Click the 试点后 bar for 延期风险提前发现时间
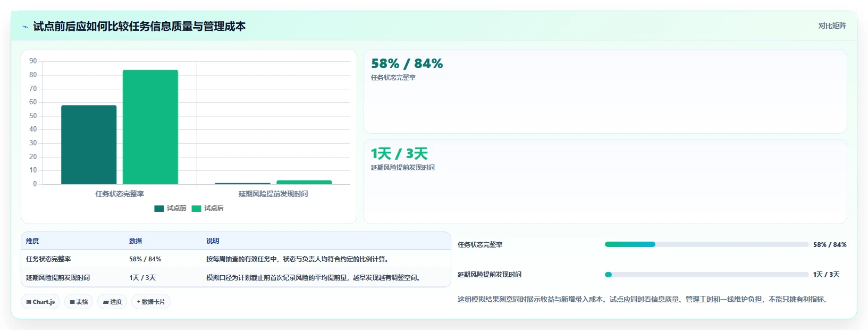The image size is (868, 330). 304,182
